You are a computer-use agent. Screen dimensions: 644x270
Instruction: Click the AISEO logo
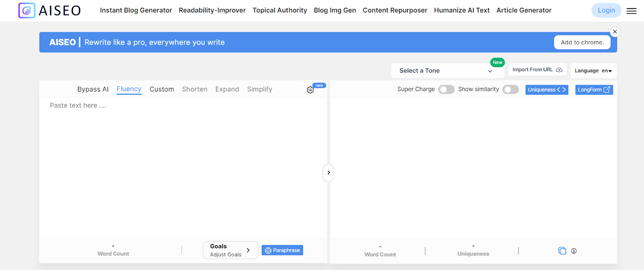coord(50,10)
